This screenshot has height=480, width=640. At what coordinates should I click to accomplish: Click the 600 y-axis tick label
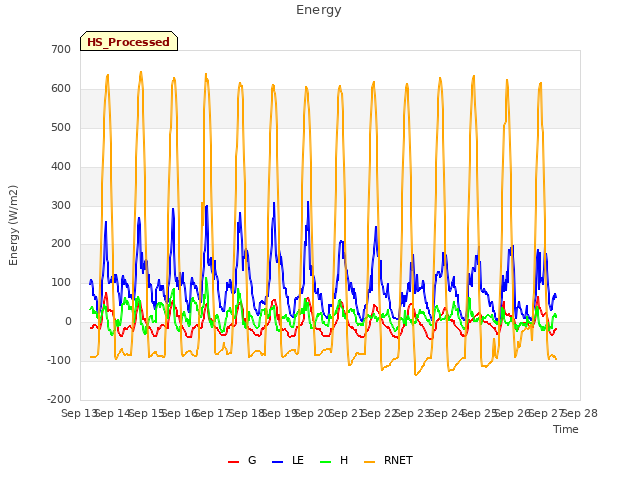coord(61,89)
